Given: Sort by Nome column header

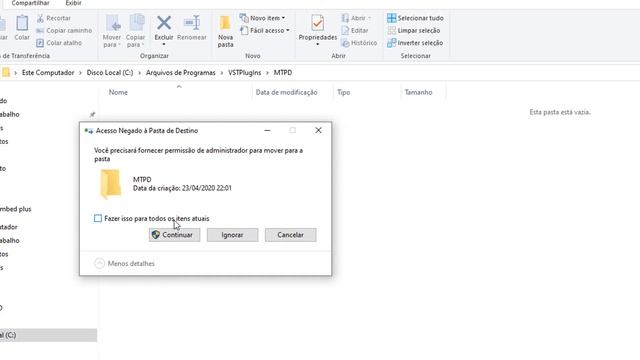Looking at the screenshot, I should [x=118, y=93].
